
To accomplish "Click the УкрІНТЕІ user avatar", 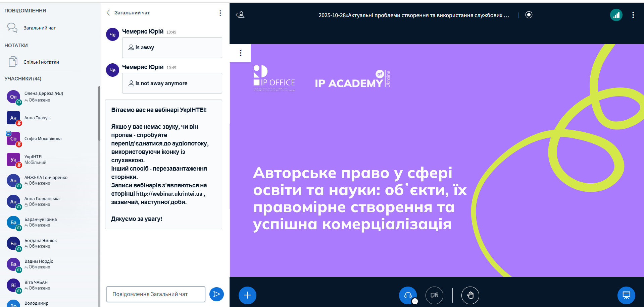I will pyautogui.click(x=13, y=160).
